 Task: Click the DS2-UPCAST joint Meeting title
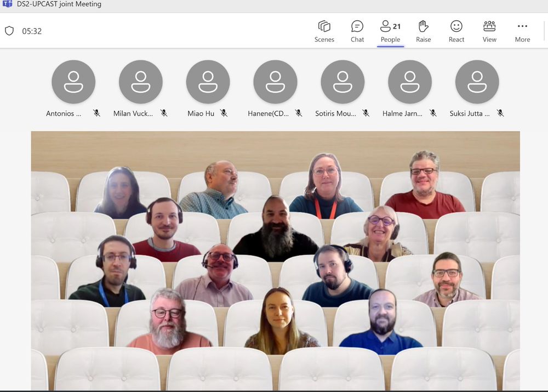59,4
